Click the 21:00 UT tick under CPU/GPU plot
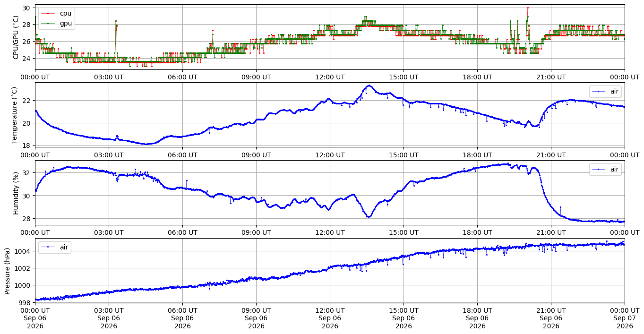 click(x=551, y=77)
